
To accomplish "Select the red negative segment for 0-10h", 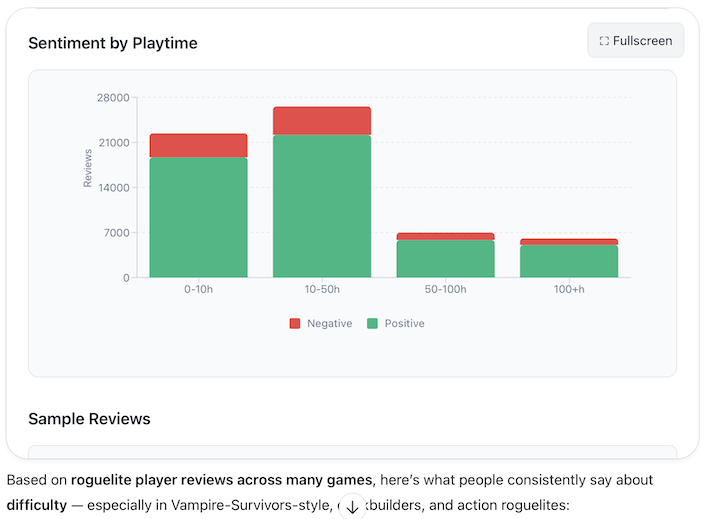I will (x=198, y=146).
